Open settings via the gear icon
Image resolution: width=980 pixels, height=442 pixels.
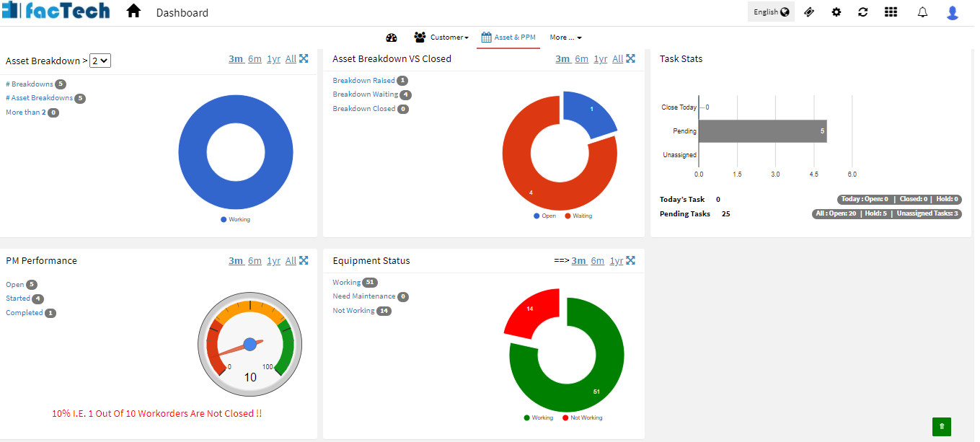point(836,12)
